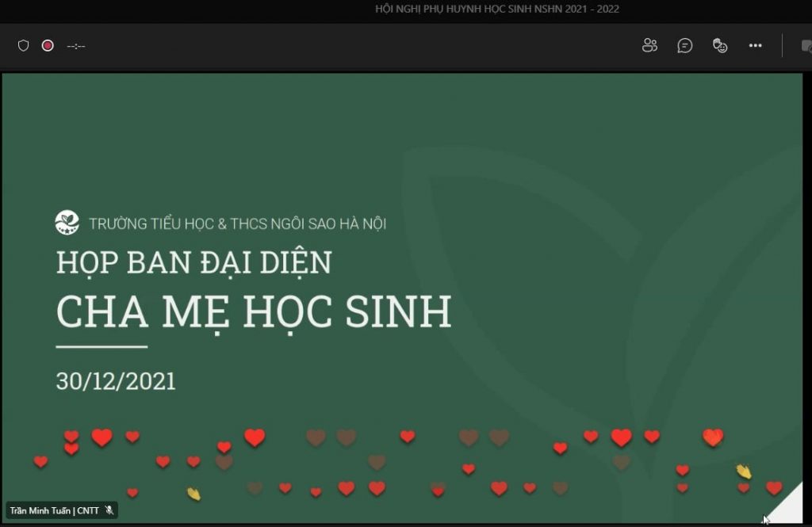
Task: Click the shield security icon
Action: click(x=23, y=45)
